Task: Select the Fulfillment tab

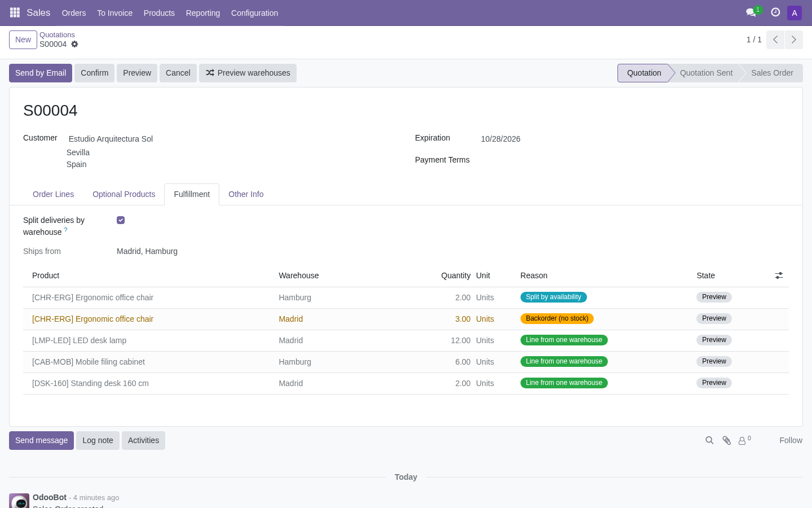Action: pyautogui.click(x=192, y=194)
